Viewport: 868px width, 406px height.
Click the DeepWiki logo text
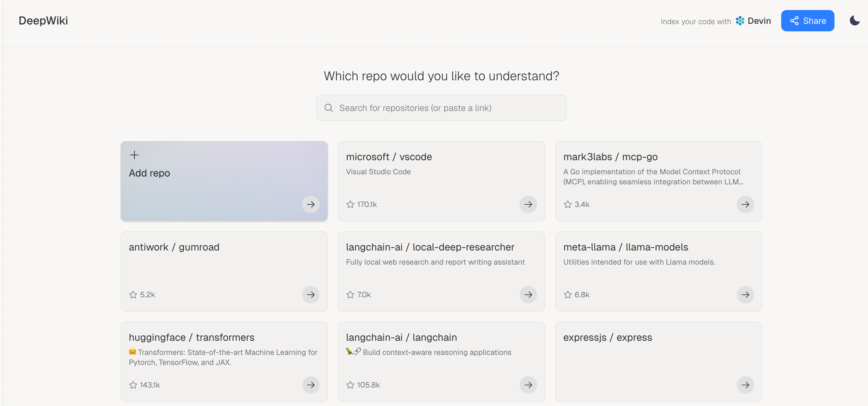point(43,21)
